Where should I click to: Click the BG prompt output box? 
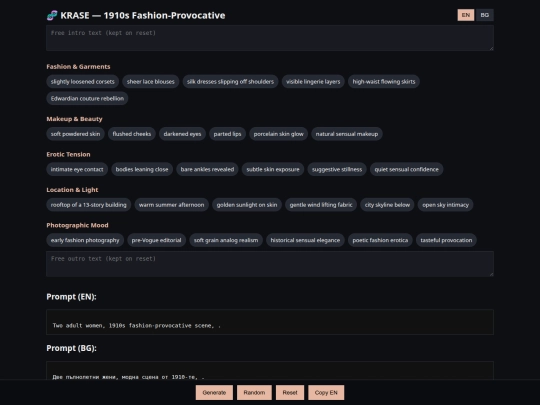270,371
